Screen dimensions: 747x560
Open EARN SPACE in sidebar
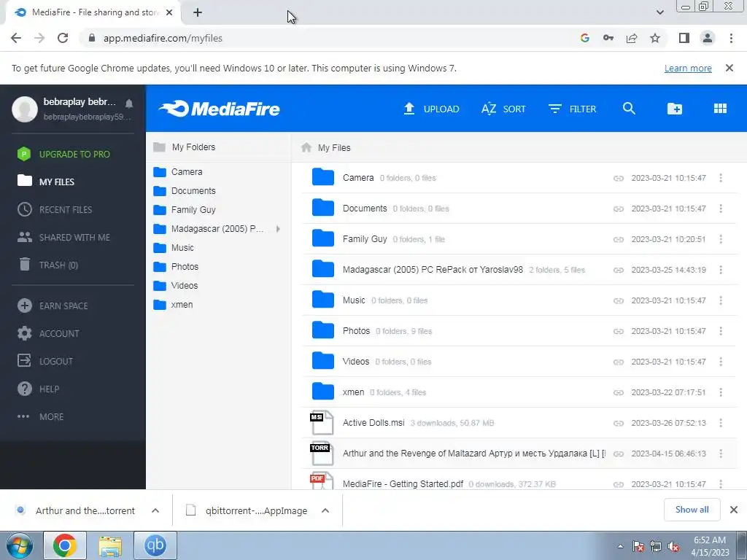tap(53, 306)
